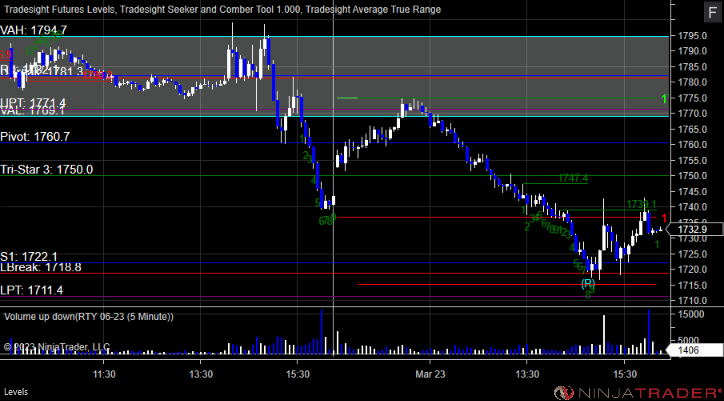Click the Levels tab at bottom left
Screen dimensions: 724x401
tap(16, 392)
